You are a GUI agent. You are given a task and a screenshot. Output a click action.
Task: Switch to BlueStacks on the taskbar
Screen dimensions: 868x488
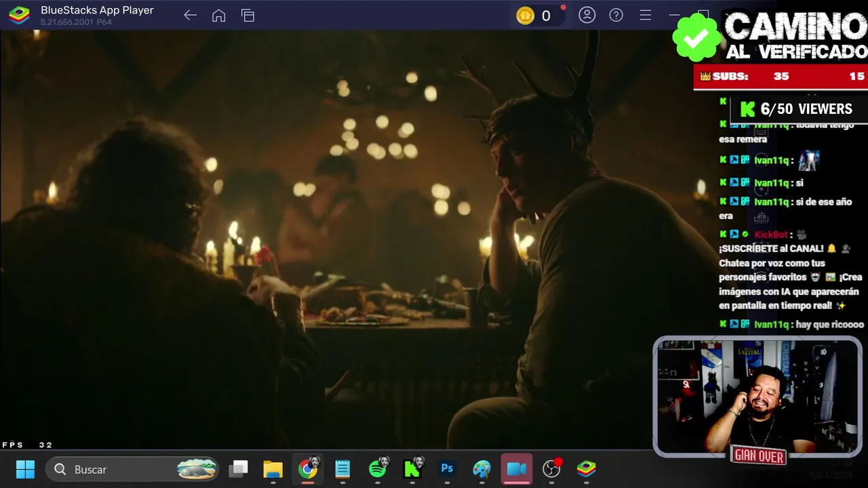click(586, 469)
